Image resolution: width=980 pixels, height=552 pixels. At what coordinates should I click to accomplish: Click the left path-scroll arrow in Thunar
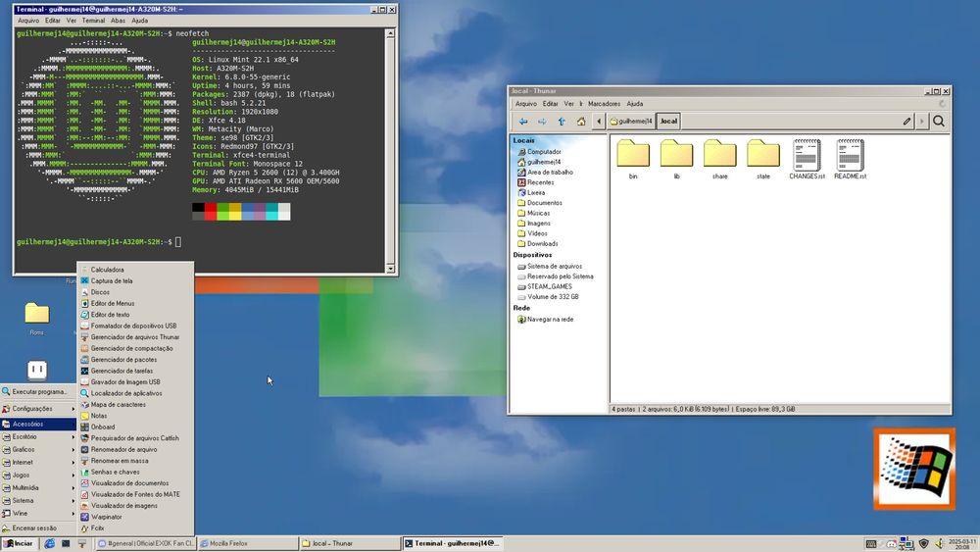(x=599, y=122)
